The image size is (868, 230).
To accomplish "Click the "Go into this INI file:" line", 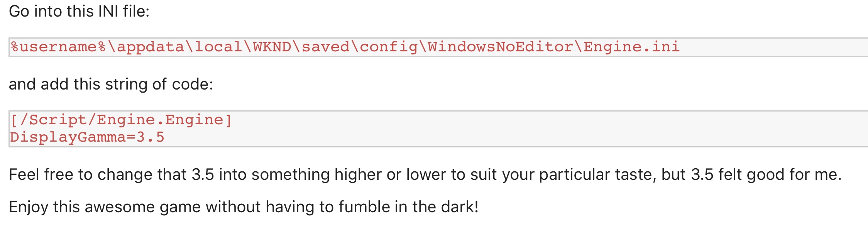I will pos(79,12).
